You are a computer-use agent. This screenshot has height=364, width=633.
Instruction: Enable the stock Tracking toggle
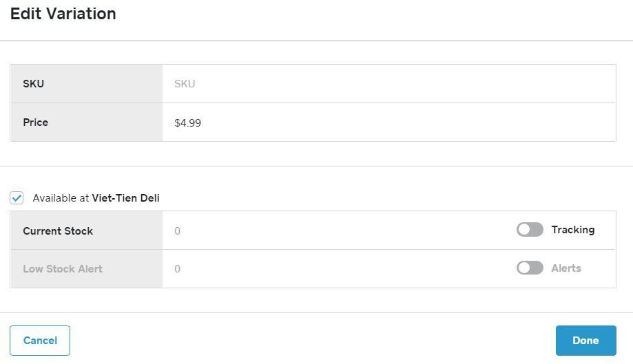click(530, 230)
